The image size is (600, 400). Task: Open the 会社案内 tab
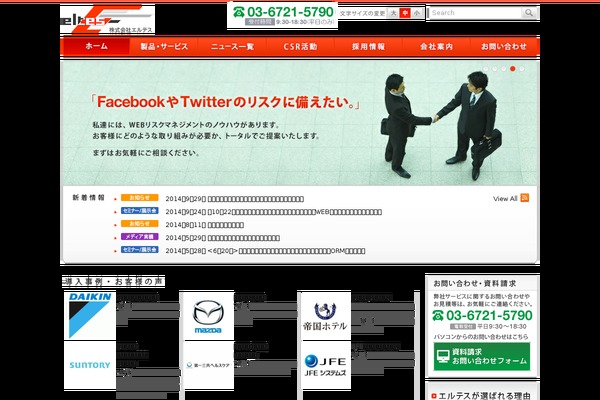pos(436,46)
